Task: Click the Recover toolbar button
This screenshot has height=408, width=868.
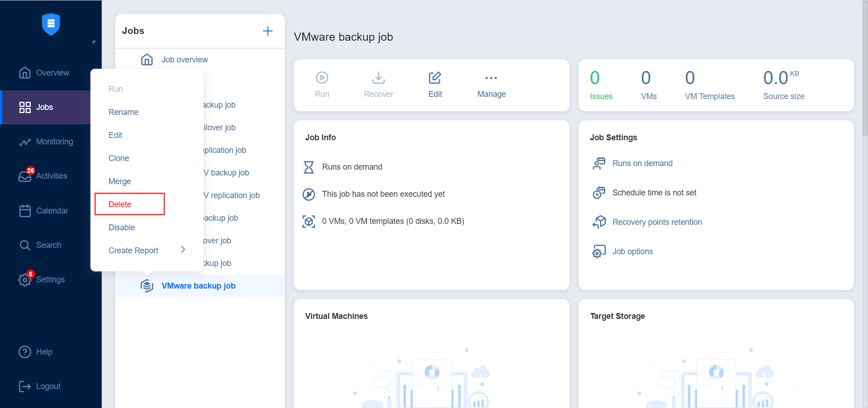Action: [x=378, y=85]
